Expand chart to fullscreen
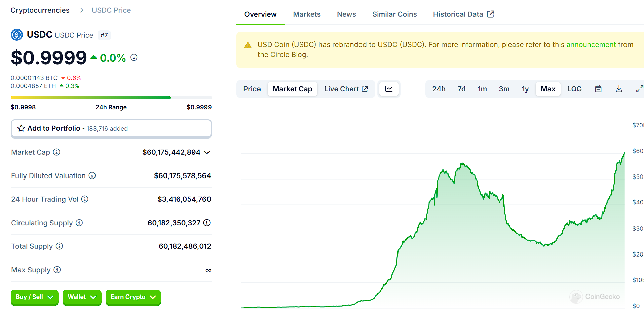 coord(639,89)
